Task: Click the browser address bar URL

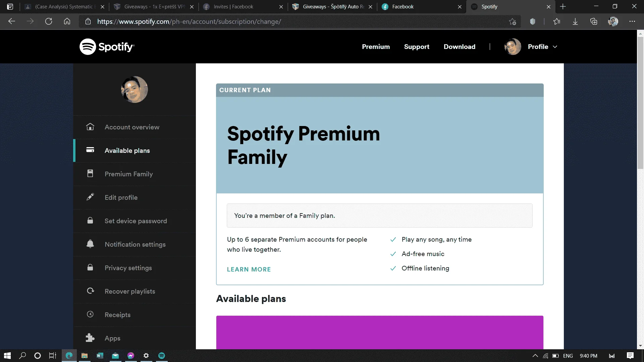Action: (x=189, y=21)
